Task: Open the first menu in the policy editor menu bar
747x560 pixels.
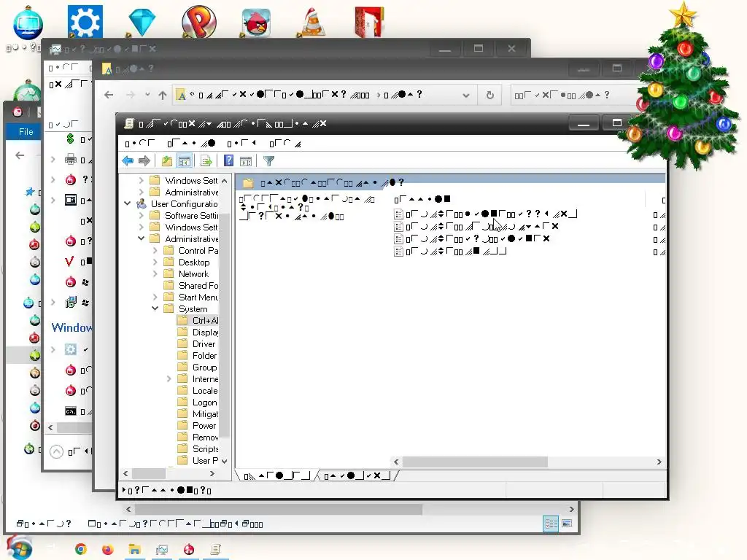Action: [139, 144]
